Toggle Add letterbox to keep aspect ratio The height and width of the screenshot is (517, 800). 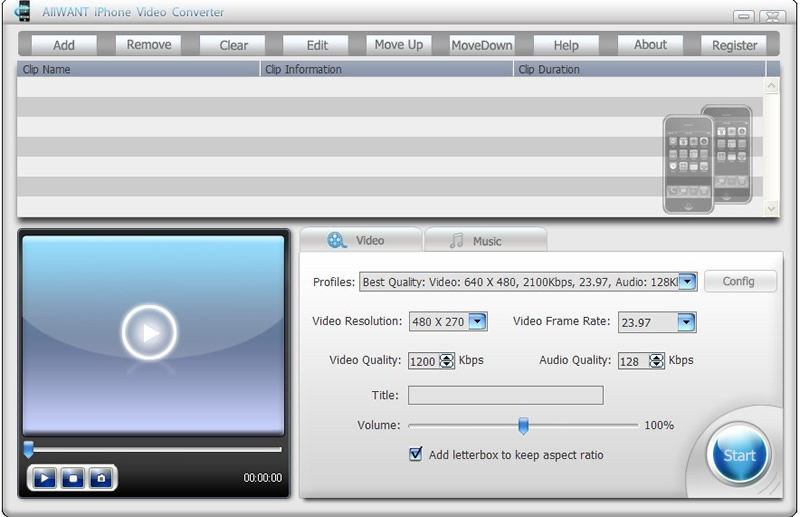coord(415,454)
